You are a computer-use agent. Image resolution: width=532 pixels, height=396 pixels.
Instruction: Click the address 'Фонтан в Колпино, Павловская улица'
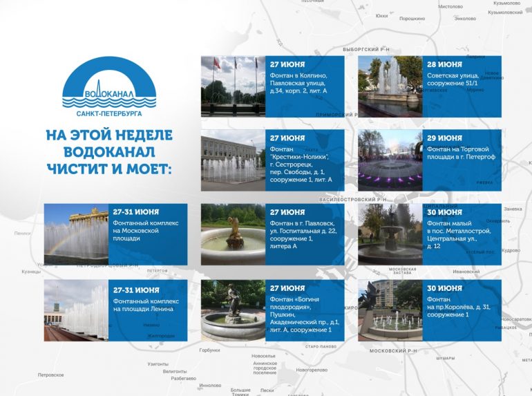click(x=298, y=79)
